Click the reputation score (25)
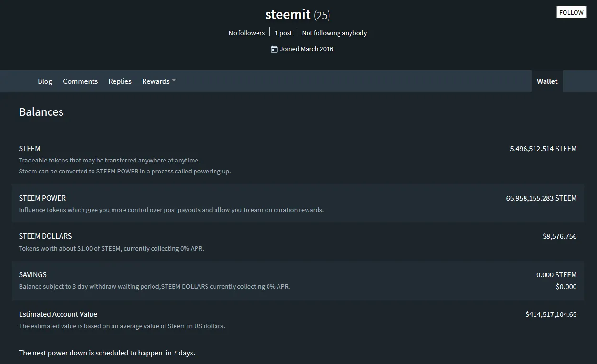 tap(322, 15)
